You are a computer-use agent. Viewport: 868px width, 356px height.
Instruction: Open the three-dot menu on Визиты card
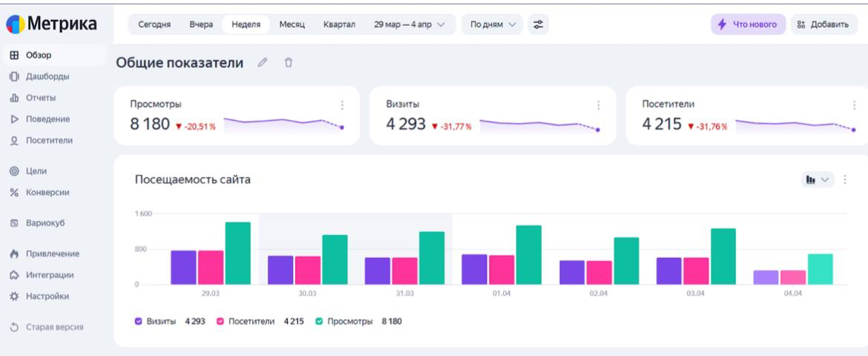coord(598,105)
